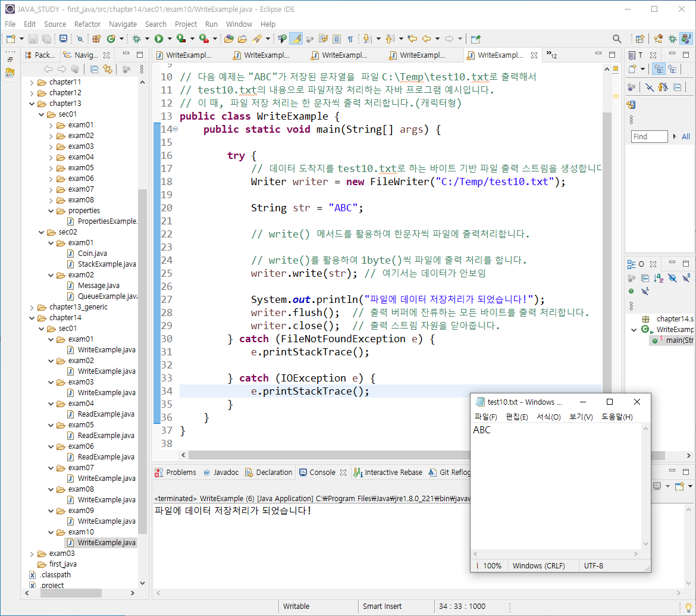The width and height of the screenshot is (696, 616).
Task: Switch to the Java perspective icon
Action: coord(686,39)
